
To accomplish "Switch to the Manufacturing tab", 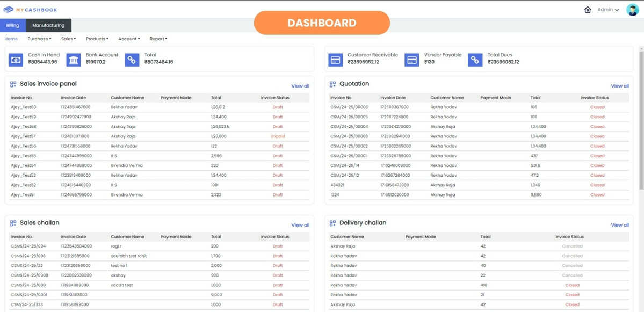I will click(48, 25).
